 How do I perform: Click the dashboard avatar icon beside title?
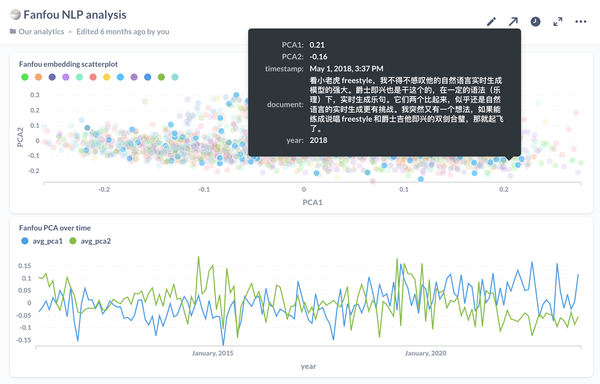click(x=15, y=15)
